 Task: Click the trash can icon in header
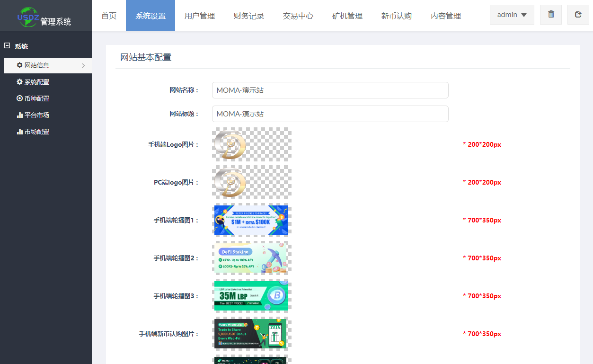pos(551,15)
